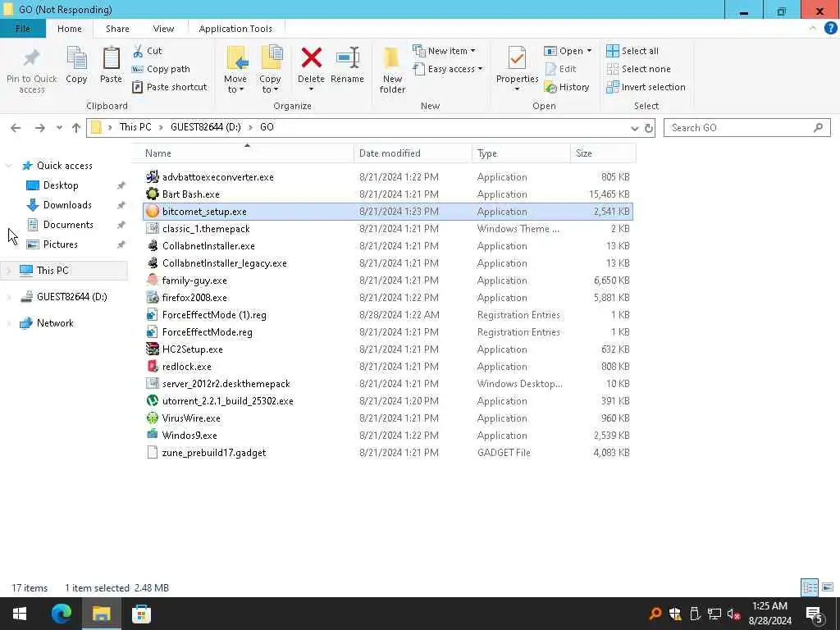Refresh the GO folder listing
This screenshot has width=840, height=630.
click(649, 128)
